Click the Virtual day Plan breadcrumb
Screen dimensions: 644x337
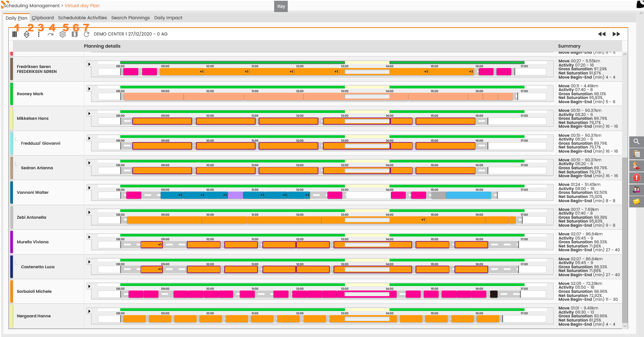pyautogui.click(x=82, y=6)
